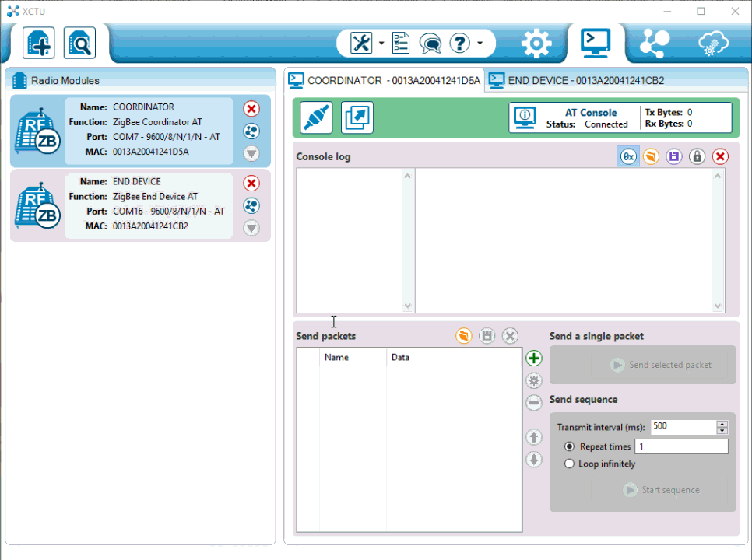Viewport: 752px width, 560px height.
Task: Remove the COORDINATOR module from list
Action: [251, 109]
